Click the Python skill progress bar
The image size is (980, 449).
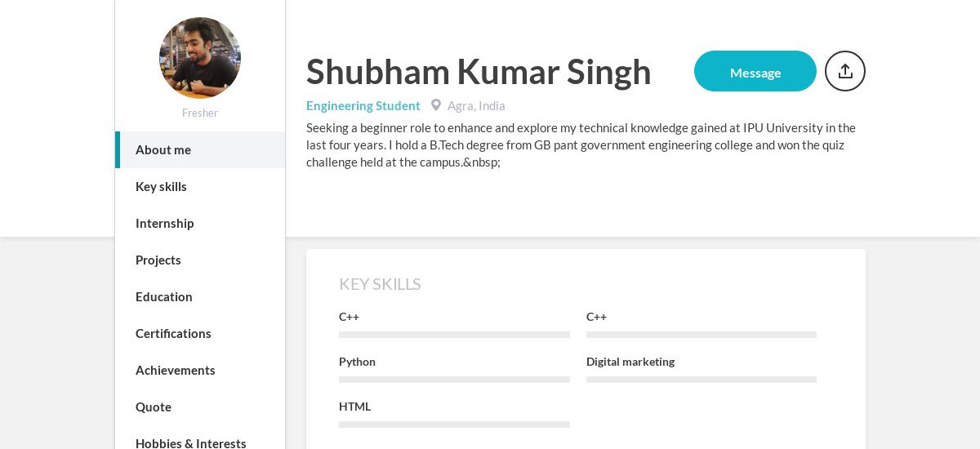[x=454, y=380]
